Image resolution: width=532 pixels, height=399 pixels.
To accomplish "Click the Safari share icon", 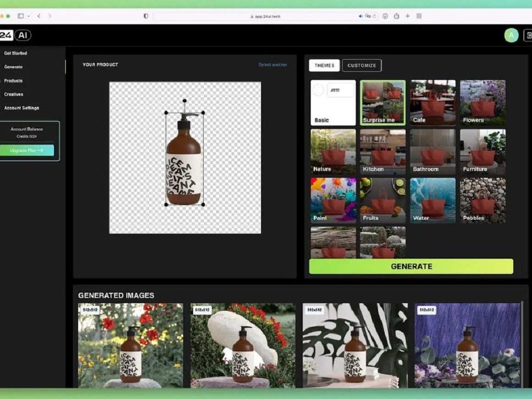I will pos(396,16).
